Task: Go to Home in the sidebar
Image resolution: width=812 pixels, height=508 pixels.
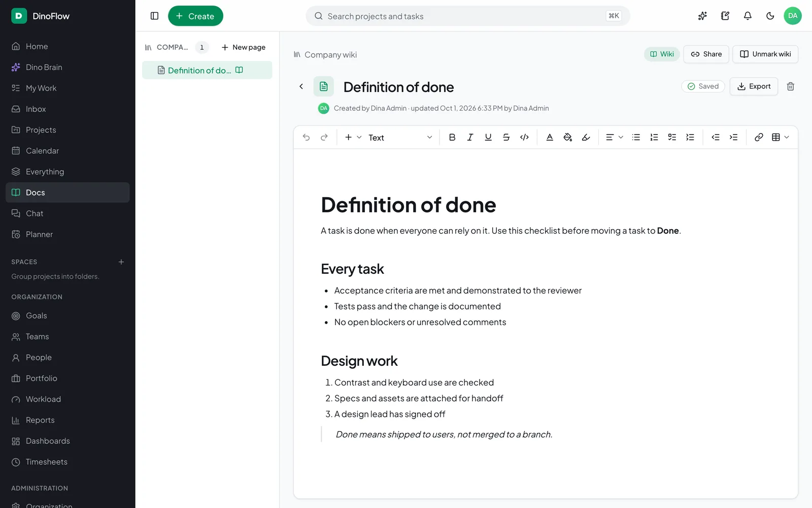Action: tap(67, 46)
